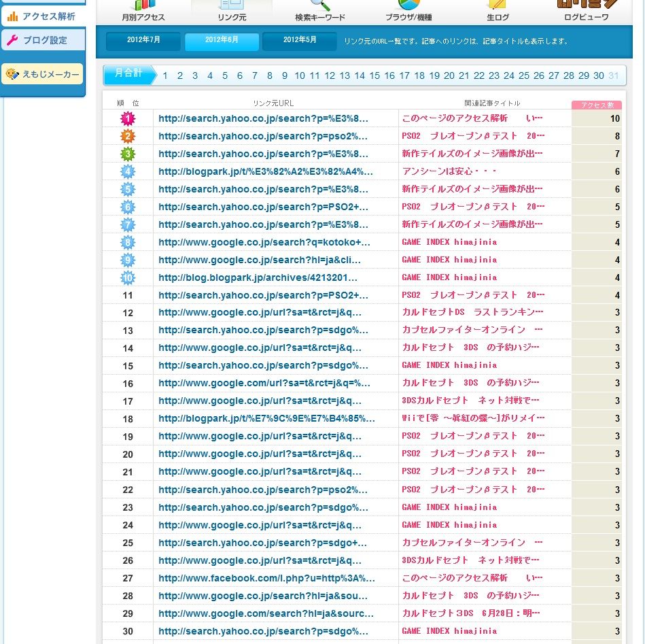This screenshot has width=645, height=644.
Task: Click access count 7 in row 3
Action: pyautogui.click(x=617, y=154)
